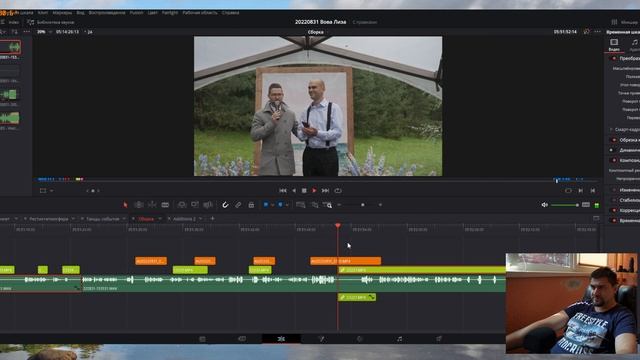Viewport: 640px width, 360px height.
Task: Click the match frame icon under viewer
Action: 568,191
